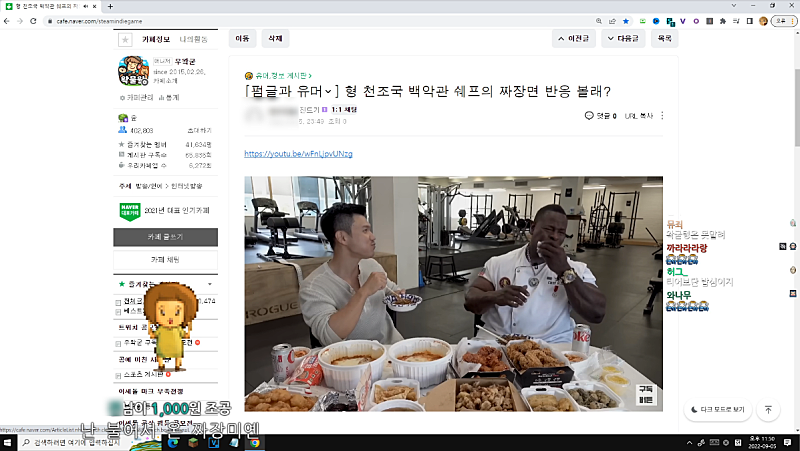Click the member count 402,803
This screenshot has width=800, height=451.
142,131
